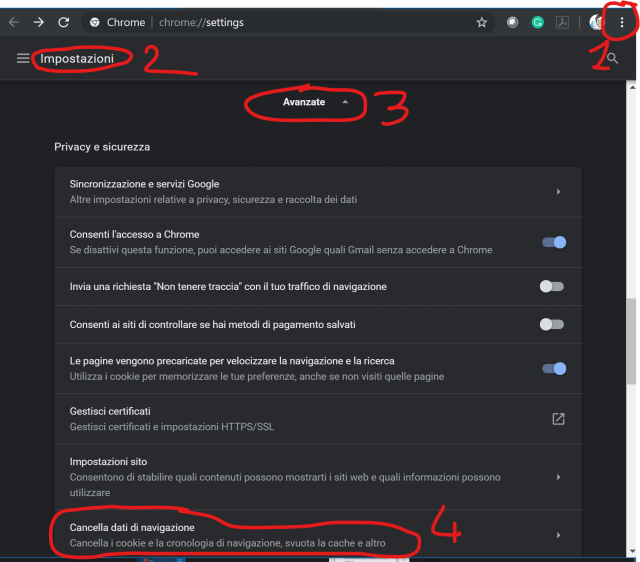The width and height of the screenshot is (640, 562).
Task: Click the PDF extension icon in toolbar
Action: (563, 22)
